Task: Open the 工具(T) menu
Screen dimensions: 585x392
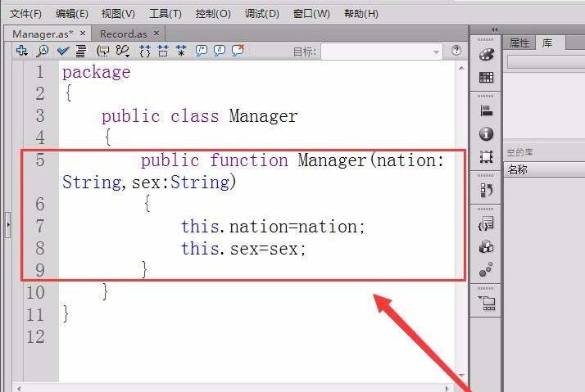Action: pyautogui.click(x=166, y=14)
